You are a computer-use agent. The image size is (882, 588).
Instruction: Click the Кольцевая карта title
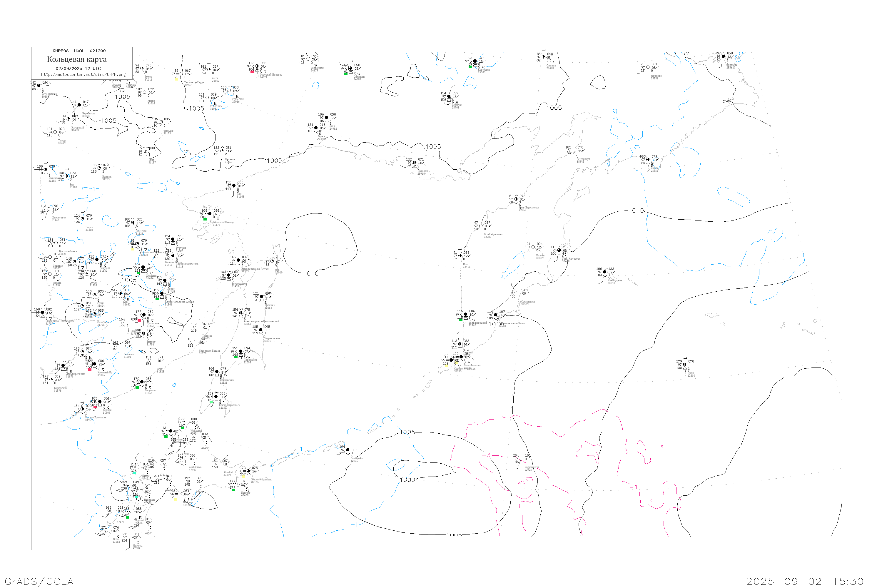tap(77, 59)
